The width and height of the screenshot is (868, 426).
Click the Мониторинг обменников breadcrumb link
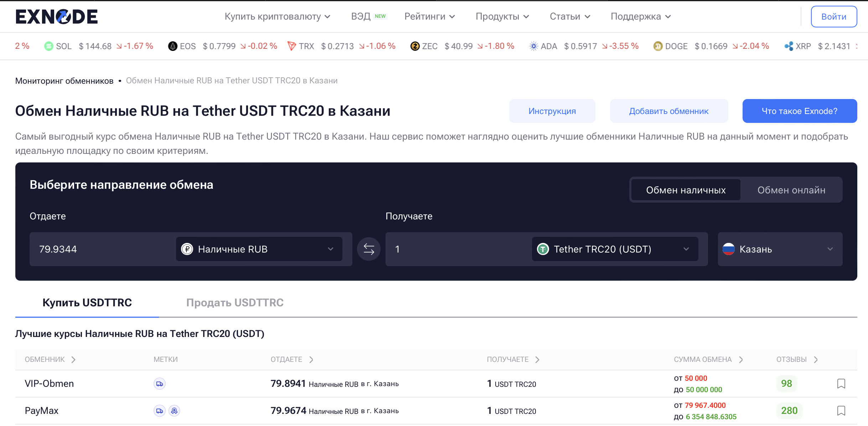point(64,81)
